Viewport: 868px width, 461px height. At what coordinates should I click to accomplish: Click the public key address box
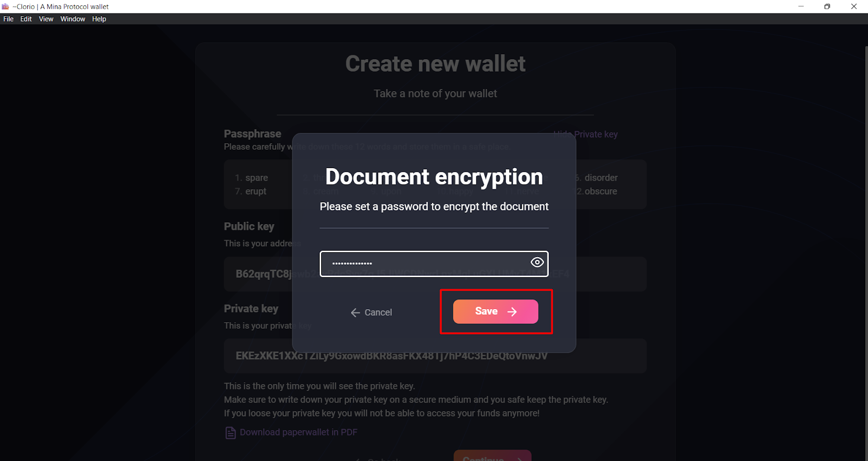[435, 274]
